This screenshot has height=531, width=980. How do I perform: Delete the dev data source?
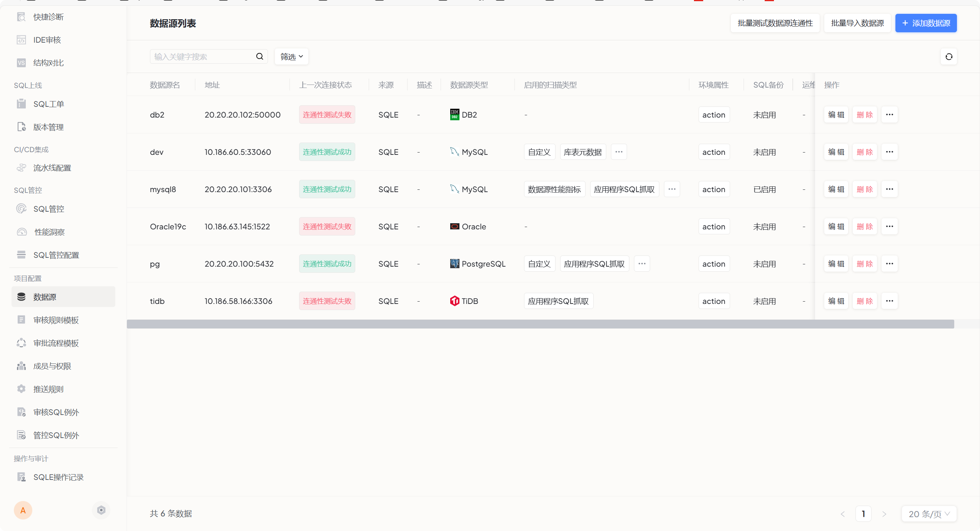865,152
